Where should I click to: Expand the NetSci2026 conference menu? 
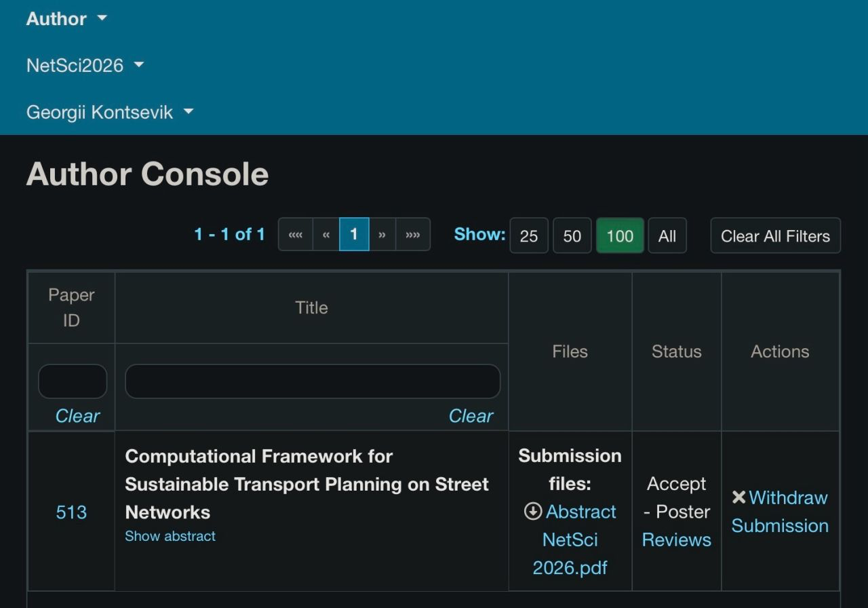(x=85, y=65)
